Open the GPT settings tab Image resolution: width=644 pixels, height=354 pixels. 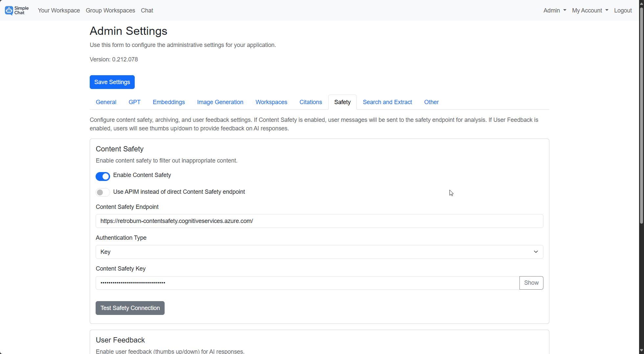(134, 102)
